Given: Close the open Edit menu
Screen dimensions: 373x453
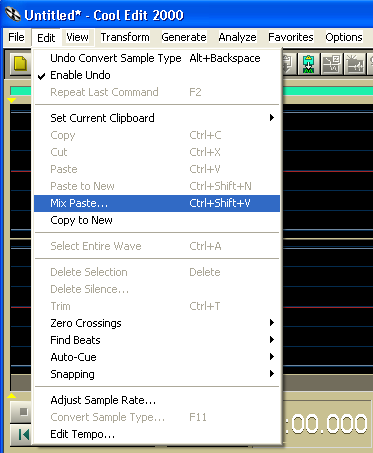Looking at the screenshot, I should coord(46,38).
